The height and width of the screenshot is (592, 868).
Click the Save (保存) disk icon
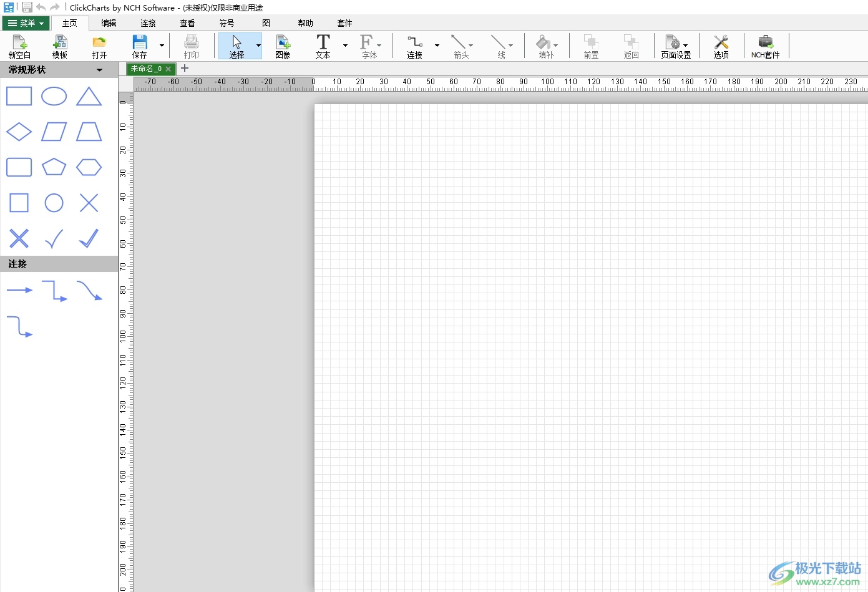click(x=140, y=46)
